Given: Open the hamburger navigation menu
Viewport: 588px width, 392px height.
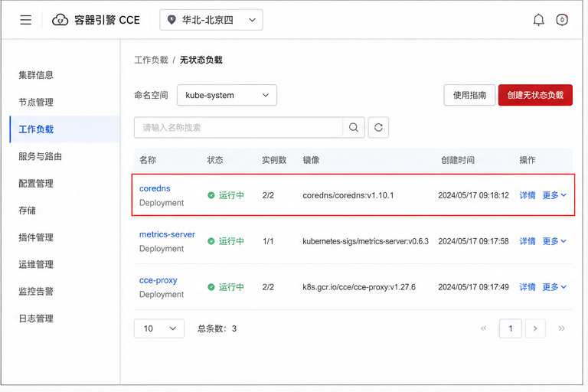Looking at the screenshot, I should pyautogui.click(x=26, y=20).
